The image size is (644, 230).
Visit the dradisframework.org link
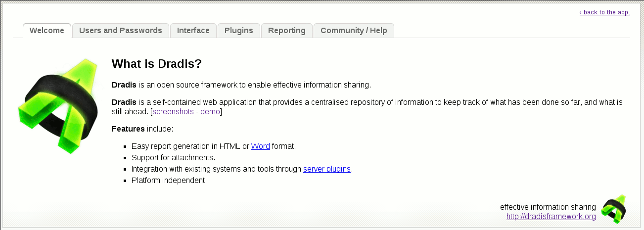click(551, 217)
